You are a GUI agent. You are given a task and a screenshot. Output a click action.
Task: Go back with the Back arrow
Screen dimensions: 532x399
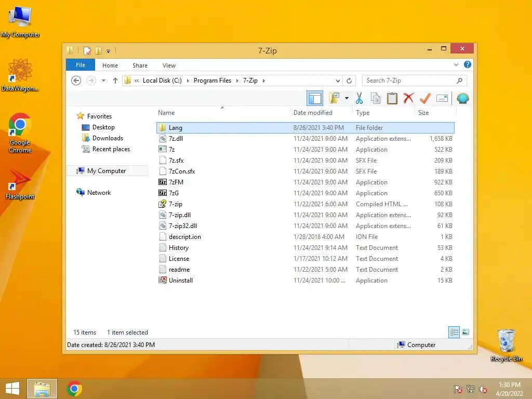pyautogui.click(x=76, y=81)
